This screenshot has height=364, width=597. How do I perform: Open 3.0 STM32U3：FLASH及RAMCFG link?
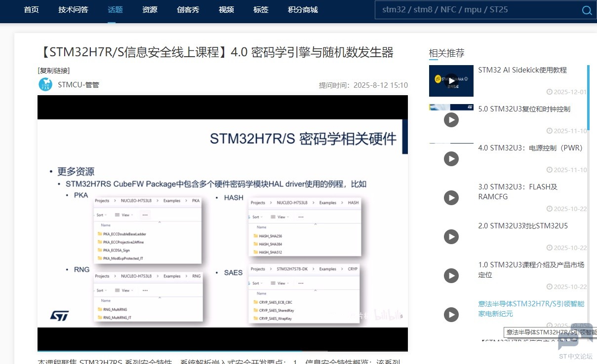pyautogui.click(x=517, y=192)
